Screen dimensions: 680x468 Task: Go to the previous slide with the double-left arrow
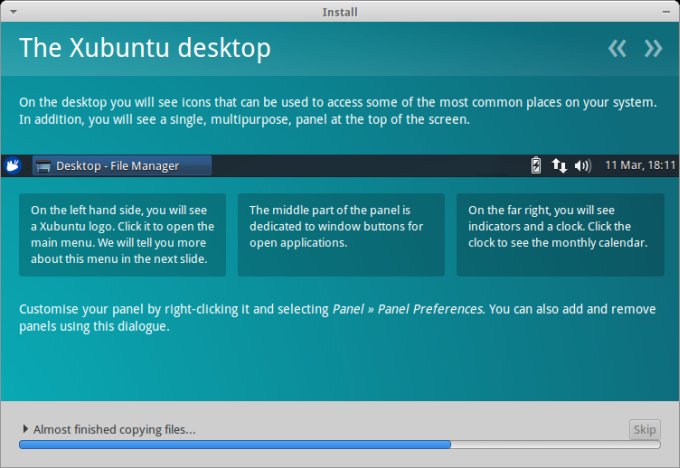[617, 48]
